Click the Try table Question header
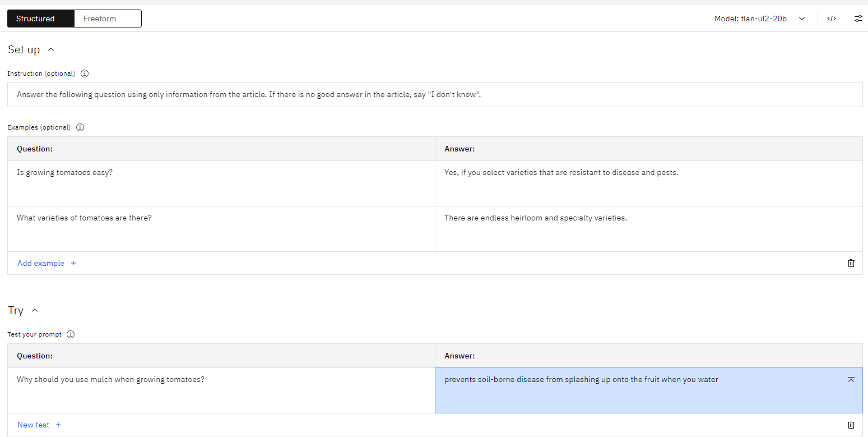The image size is (868, 437). (221, 356)
